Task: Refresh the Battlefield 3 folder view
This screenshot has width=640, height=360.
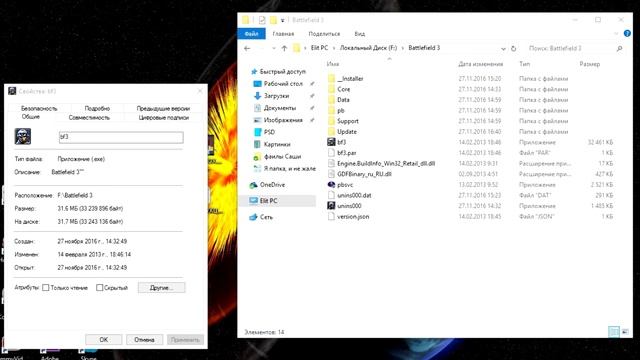Action: 513,48
